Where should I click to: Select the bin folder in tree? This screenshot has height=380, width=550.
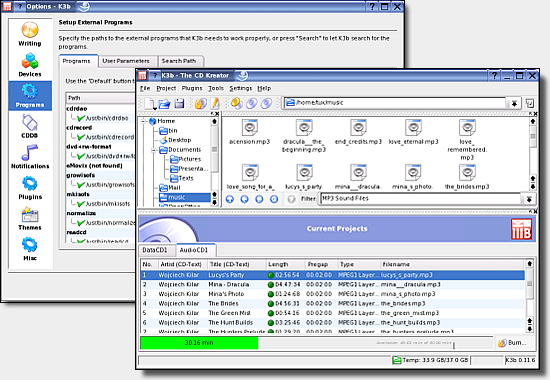click(169, 131)
